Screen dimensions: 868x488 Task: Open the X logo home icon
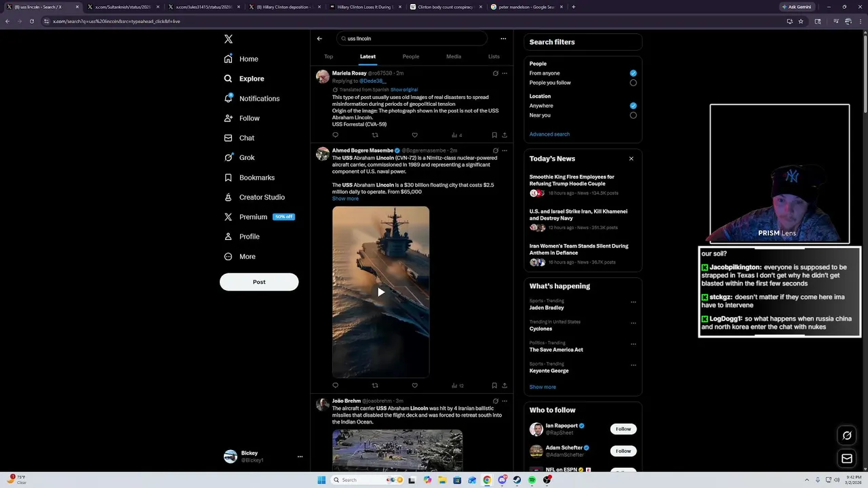click(229, 39)
